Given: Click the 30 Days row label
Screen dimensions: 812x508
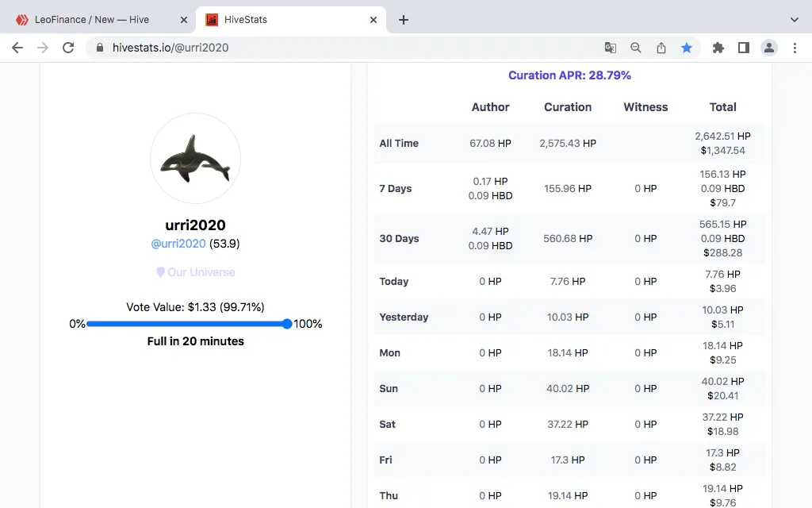Looking at the screenshot, I should 399,238.
